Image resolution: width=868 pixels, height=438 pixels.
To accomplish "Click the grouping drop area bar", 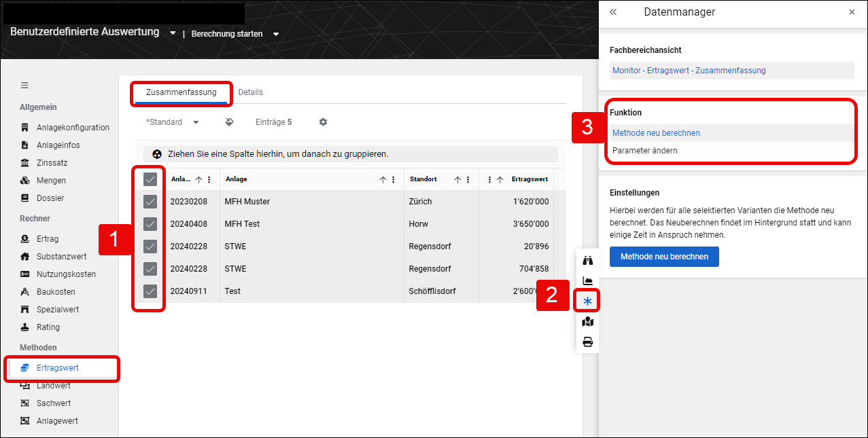I will tap(351, 154).
